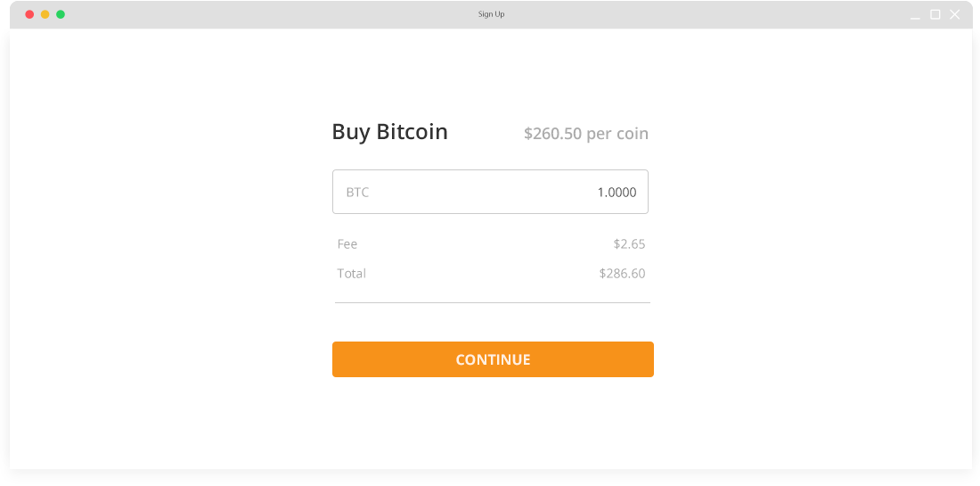Click the red close dot in title bar

point(29,14)
